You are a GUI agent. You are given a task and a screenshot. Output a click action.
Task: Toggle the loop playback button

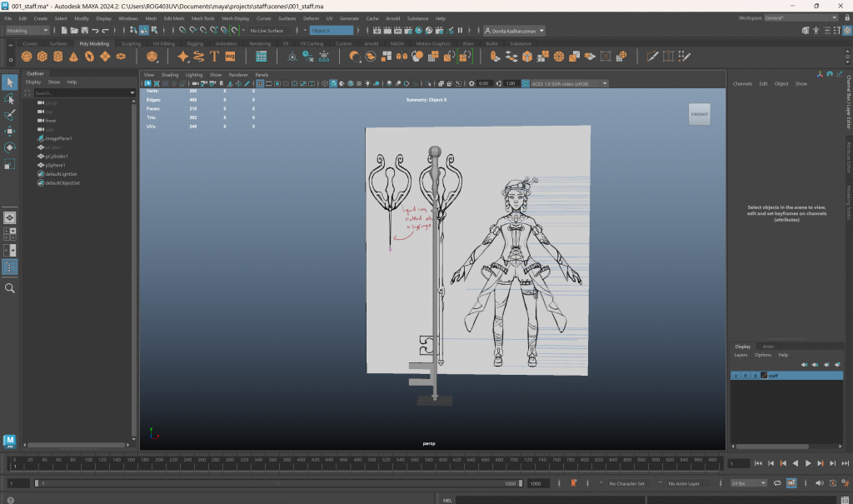(777, 483)
